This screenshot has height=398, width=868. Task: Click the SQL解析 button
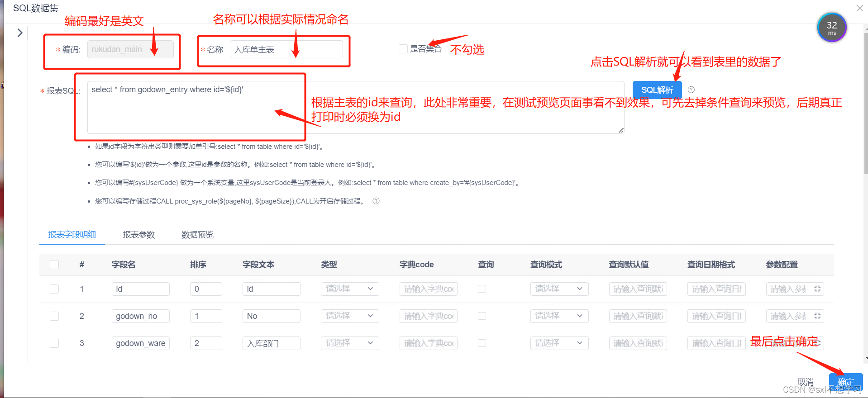(x=657, y=90)
